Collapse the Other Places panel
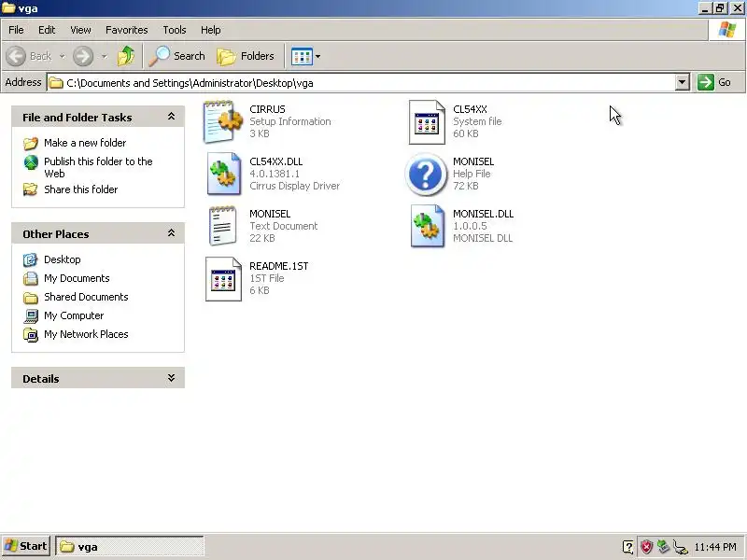The image size is (747, 560). [171, 233]
